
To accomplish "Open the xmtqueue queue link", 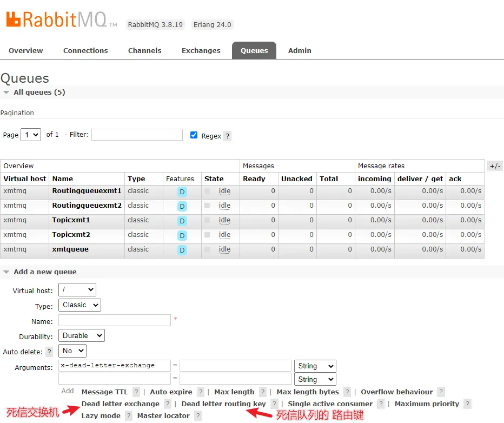I will [70, 249].
